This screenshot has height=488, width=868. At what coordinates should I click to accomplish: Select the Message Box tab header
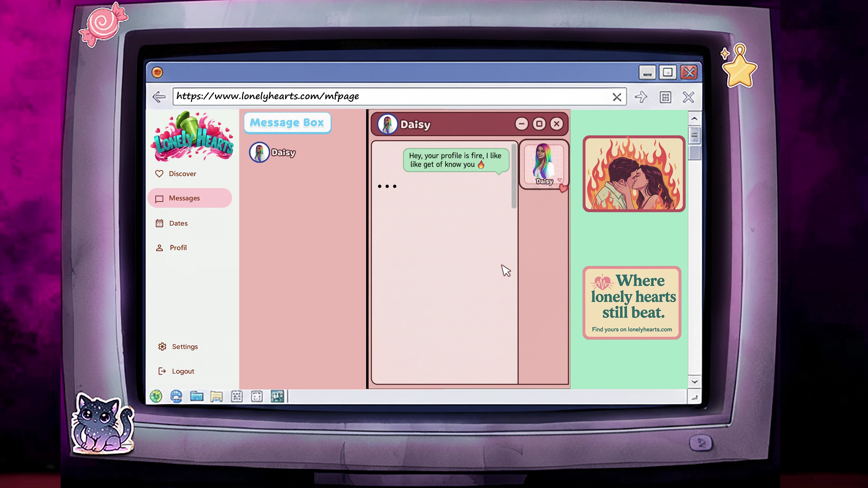(287, 123)
